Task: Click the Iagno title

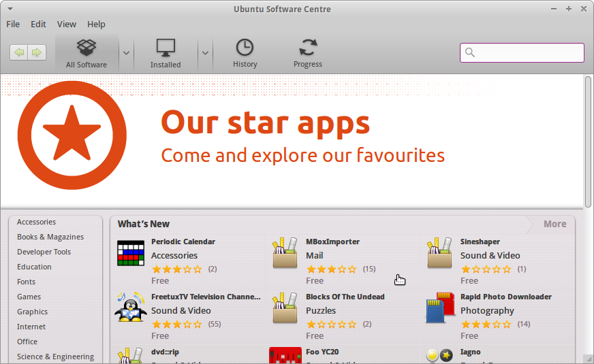Action: click(x=470, y=352)
